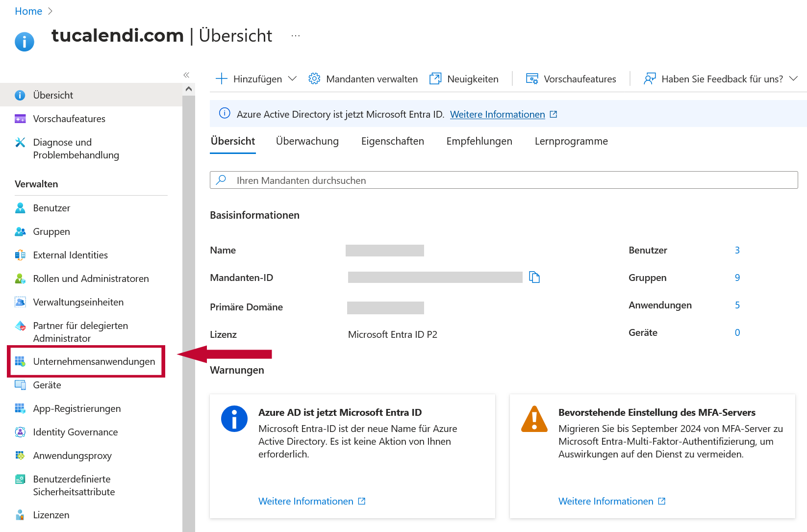Click the Verwalten section heading
This screenshot has height=532, width=807.
coord(36,184)
